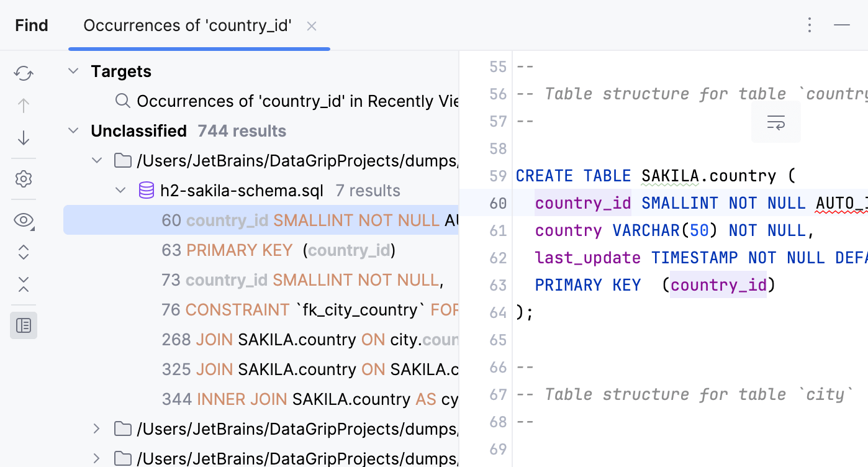The width and height of the screenshot is (868, 467).
Task: Go to next occurrence arrow
Action: point(24,138)
